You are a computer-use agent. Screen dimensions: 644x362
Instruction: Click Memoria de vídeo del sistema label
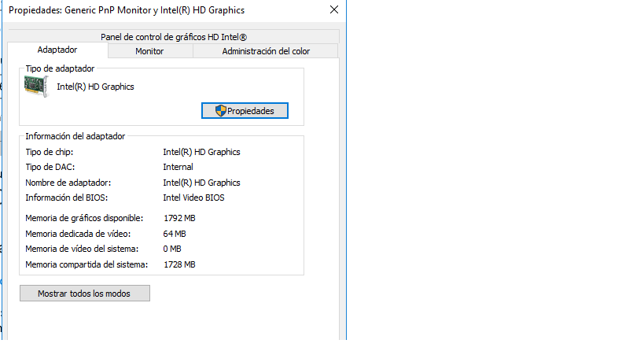pyautogui.click(x=82, y=249)
